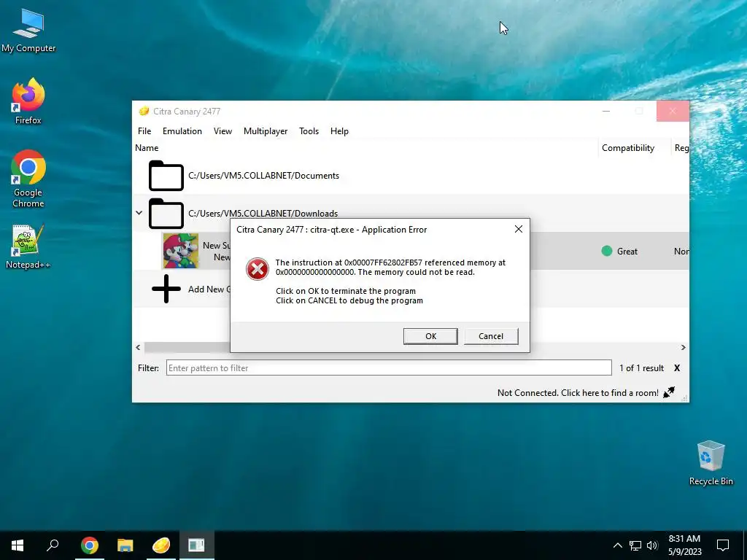Show hidden system tray icons
Viewport: 747px width, 560px height.
(x=617, y=545)
